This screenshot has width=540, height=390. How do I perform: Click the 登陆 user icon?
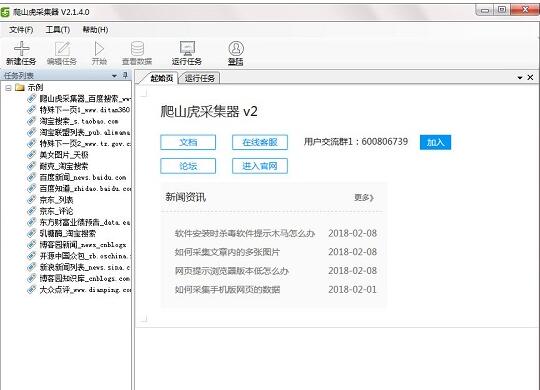pyautogui.click(x=236, y=49)
